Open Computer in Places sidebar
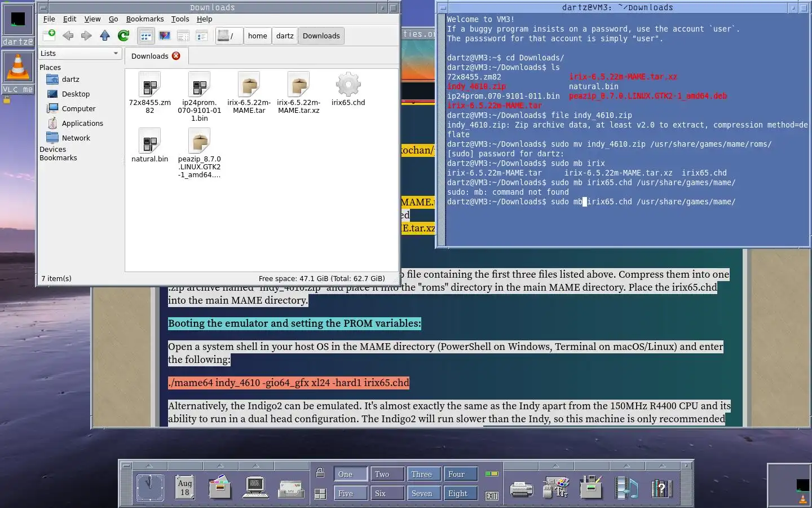 pos(78,109)
